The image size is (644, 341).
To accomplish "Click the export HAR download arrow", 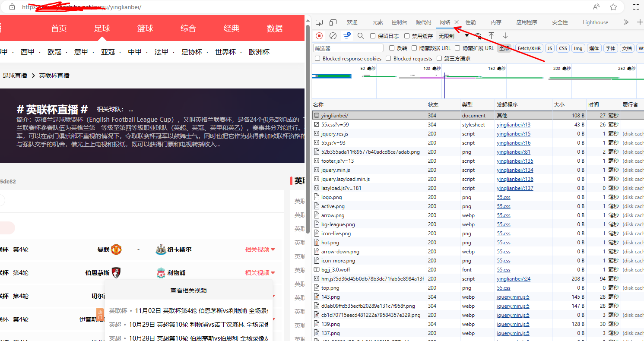I will coord(505,36).
